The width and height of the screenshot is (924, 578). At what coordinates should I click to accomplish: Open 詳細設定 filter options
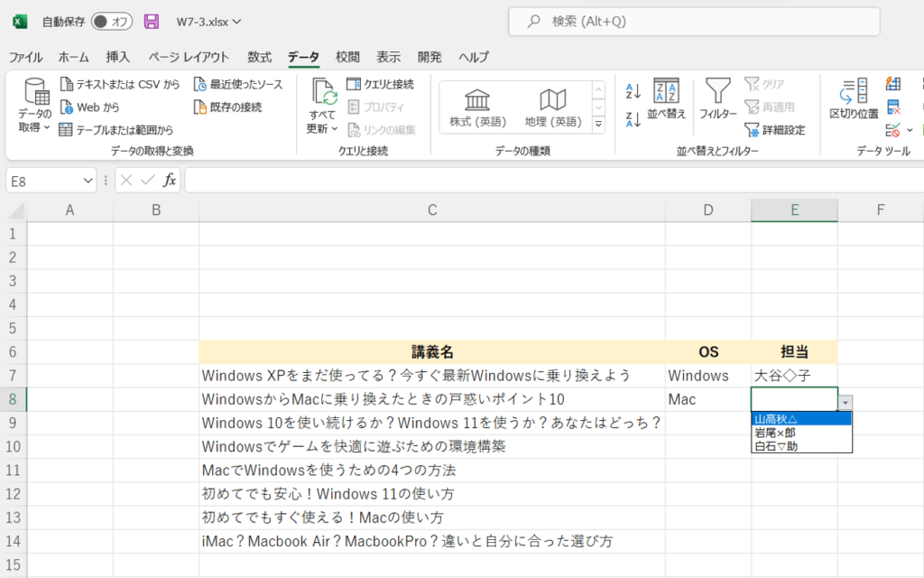click(774, 130)
